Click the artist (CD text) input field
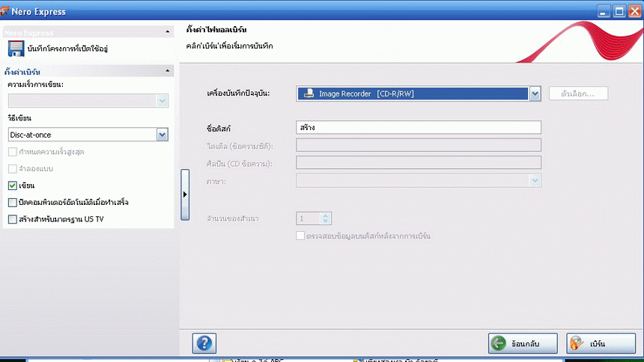The image size is (644, 362). [419, 162]
